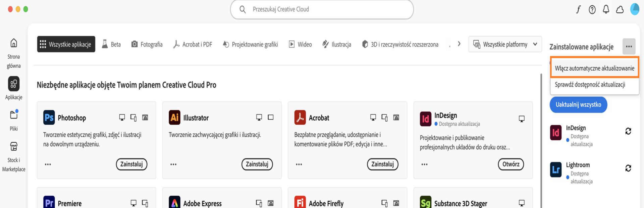Click the Przeszukaj Creative Cloud search field
This screenshot has width=644, height=208.
click(x=322, y=9)
